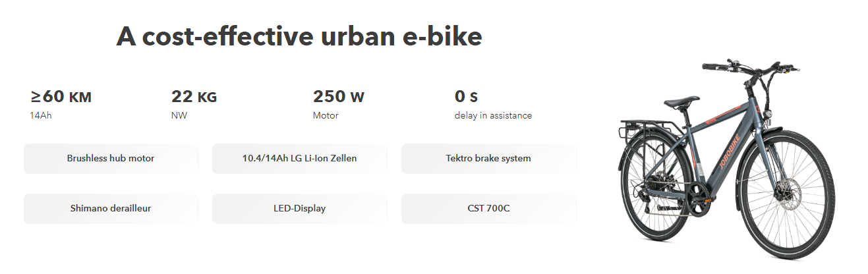Select the 10.4/14Ah LG Li-Ion Zellen pill
The height and width of the screenshot is (274, 868).
(x=299, y=159)
